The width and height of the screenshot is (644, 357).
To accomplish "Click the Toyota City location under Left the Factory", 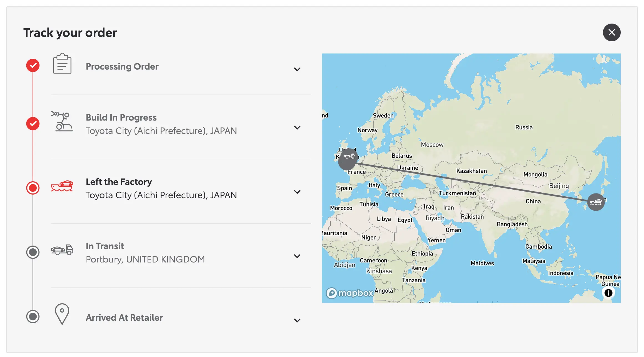I will click(x=161, y=195).
